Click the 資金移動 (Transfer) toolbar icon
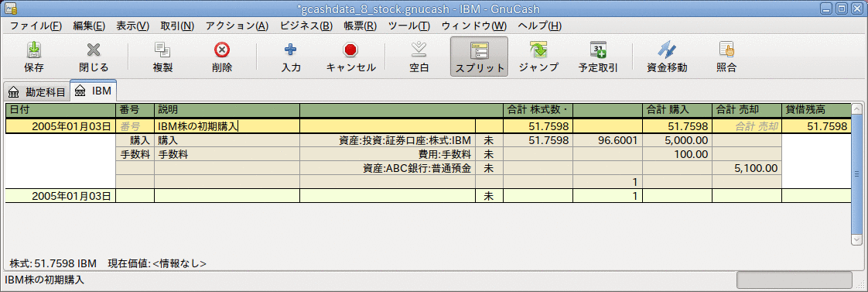Image resolution: width=868 pixels, height=292 pixels. 667,50
